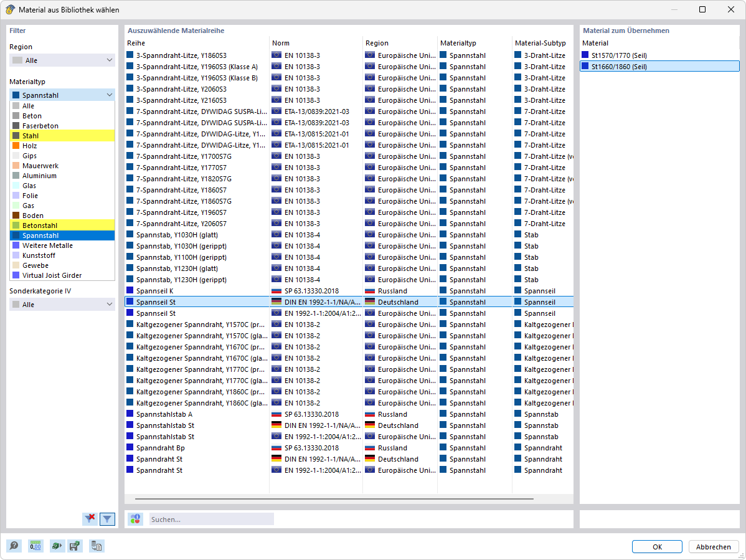The width and height of the screenshot is (746, 560).
Task: Pick Kunststoff from the material type list
Action: (x=62, y=255)
